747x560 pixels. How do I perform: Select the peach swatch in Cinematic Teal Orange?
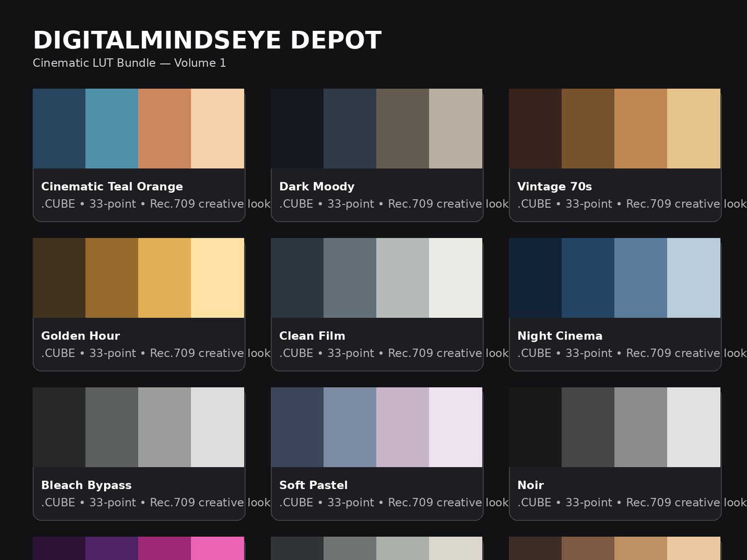tap(218, 128)
